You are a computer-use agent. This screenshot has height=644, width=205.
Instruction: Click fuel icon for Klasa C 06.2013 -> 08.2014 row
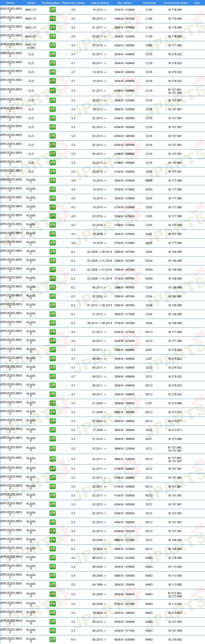pyautogui.click(x=52, y=323)
